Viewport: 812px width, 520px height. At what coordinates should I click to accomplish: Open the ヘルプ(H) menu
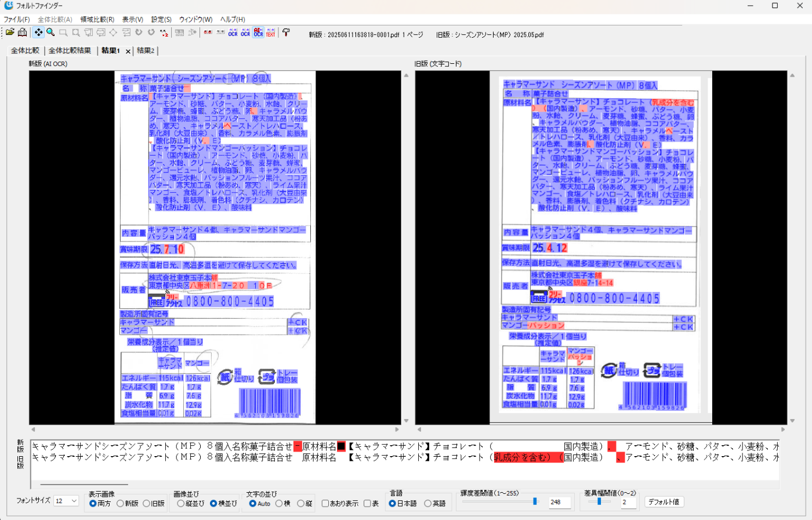pos(232,20)
